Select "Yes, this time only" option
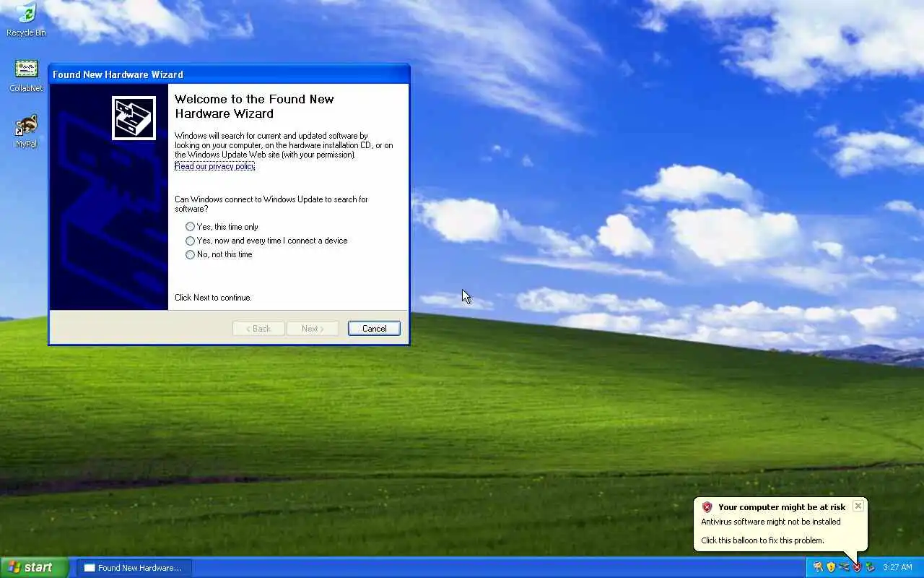The height and width of the screenshot is (578, 924). point(222,227)
